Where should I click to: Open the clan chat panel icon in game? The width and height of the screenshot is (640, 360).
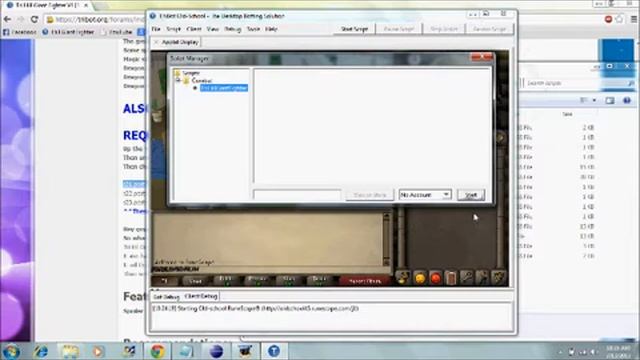(x=403, y=278)
